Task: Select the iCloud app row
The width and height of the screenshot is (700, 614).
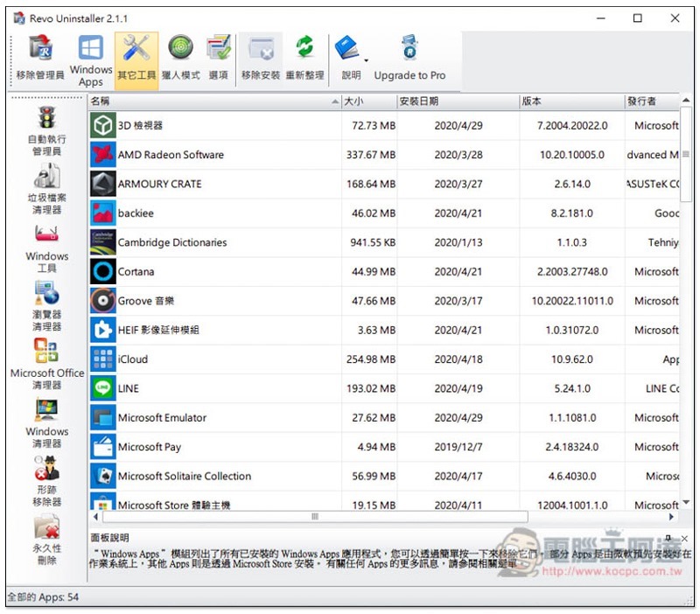Action: [133, 359]
